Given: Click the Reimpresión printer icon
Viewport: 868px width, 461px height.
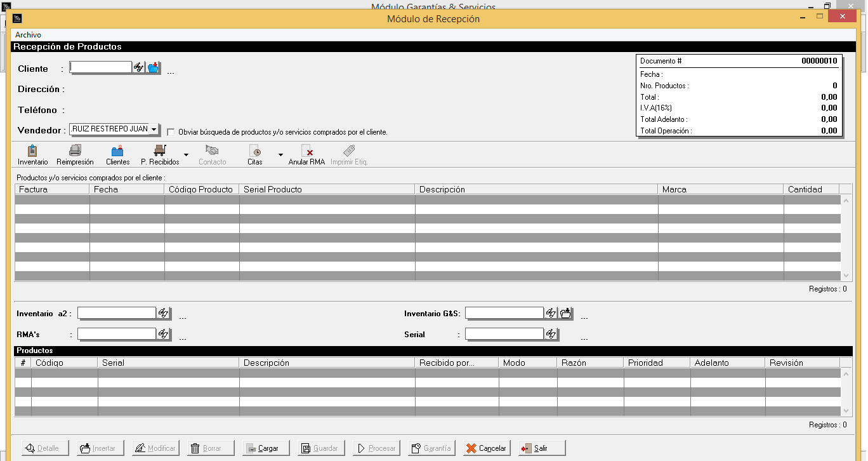Looking at the screenshot, I should 75,151.
